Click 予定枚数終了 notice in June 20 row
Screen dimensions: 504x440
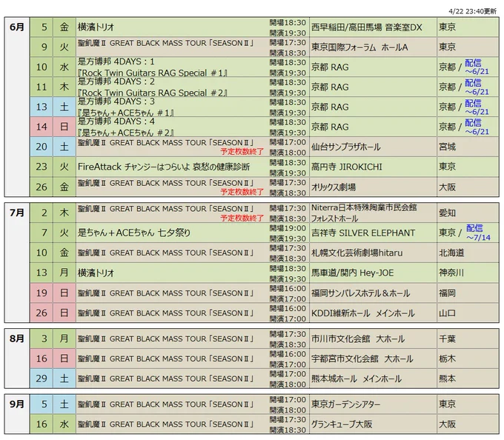pyautogui.click(x=242, y=152)
